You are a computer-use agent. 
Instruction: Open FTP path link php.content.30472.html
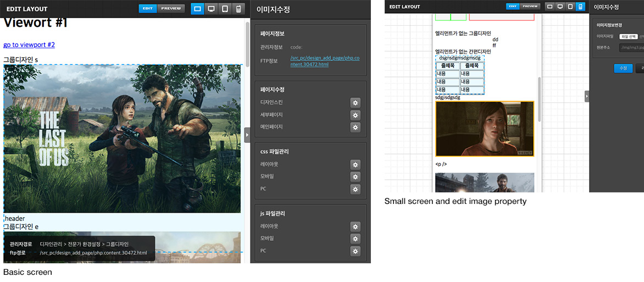pyautogui.click(x=325, y=61)
